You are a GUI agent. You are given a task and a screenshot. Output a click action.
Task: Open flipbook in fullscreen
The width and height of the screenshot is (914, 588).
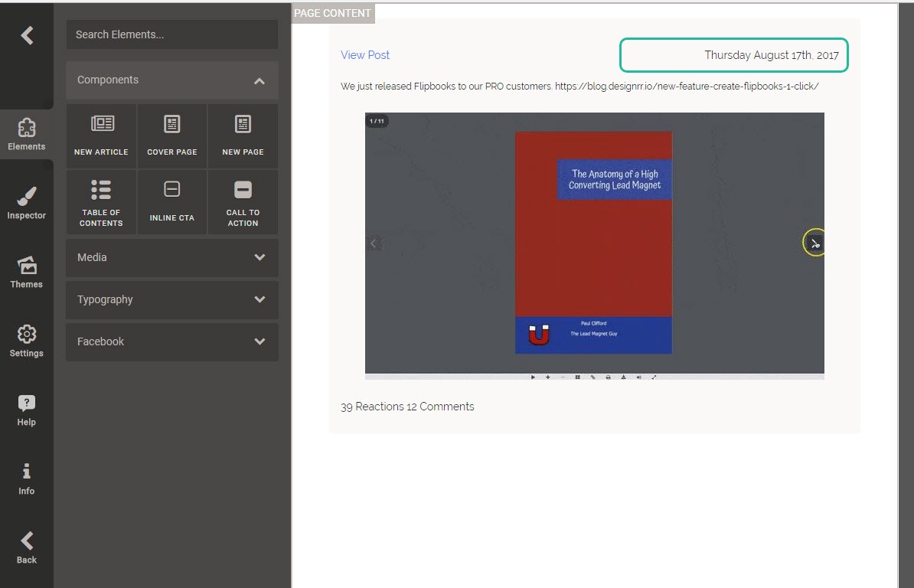tap(654, 377)
